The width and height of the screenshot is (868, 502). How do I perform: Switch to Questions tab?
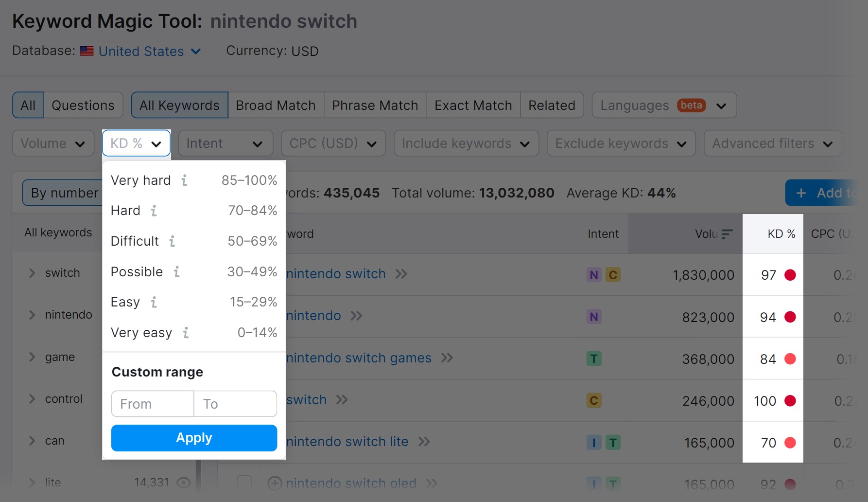click(83, 105)
